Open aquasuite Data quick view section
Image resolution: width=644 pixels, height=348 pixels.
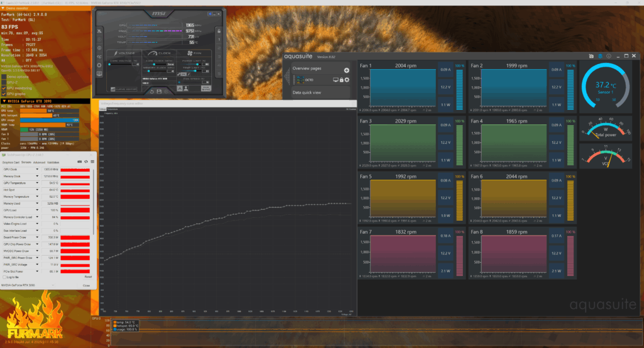click(x=321, y=92)
